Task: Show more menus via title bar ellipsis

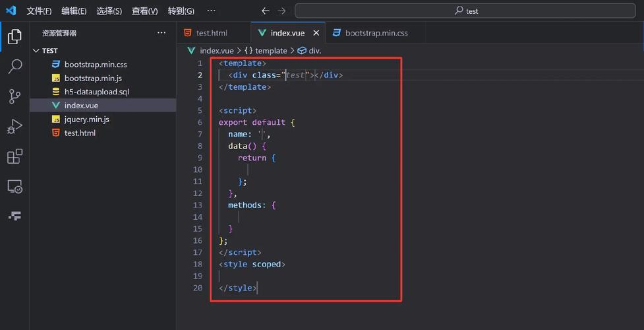Action: click(x=211, y=11)
